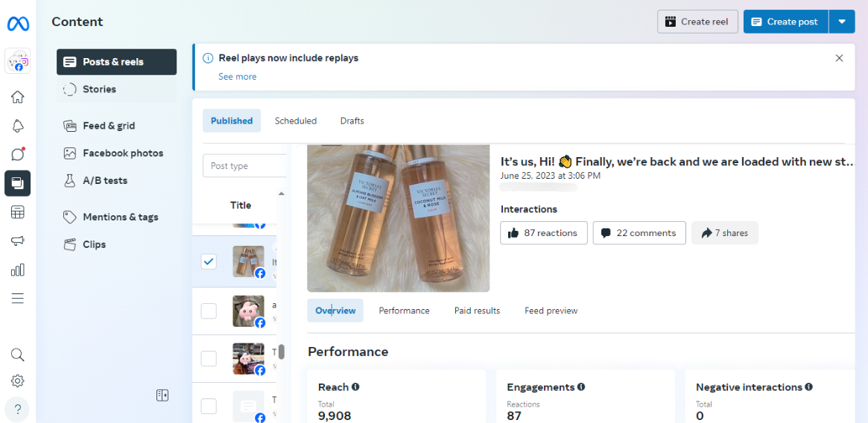Click the date June 25, 2023 at 3:06 PM
This screenshot has height=423, width=868.
[551, 176]
